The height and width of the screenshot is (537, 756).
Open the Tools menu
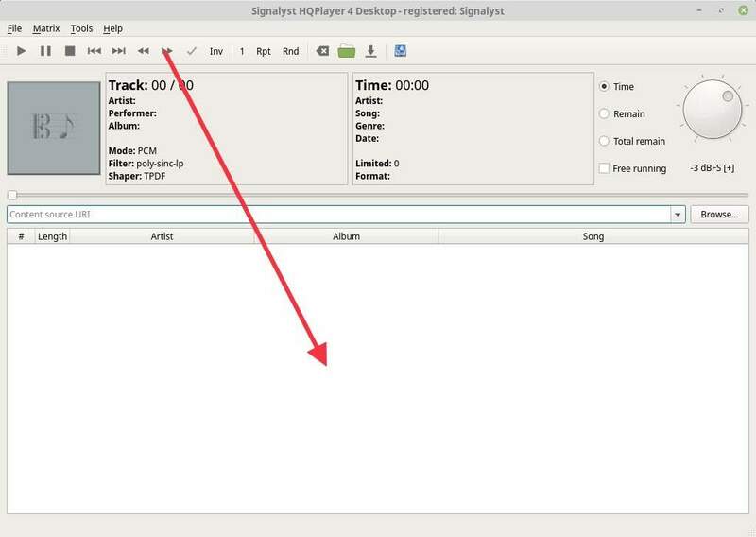81,28
